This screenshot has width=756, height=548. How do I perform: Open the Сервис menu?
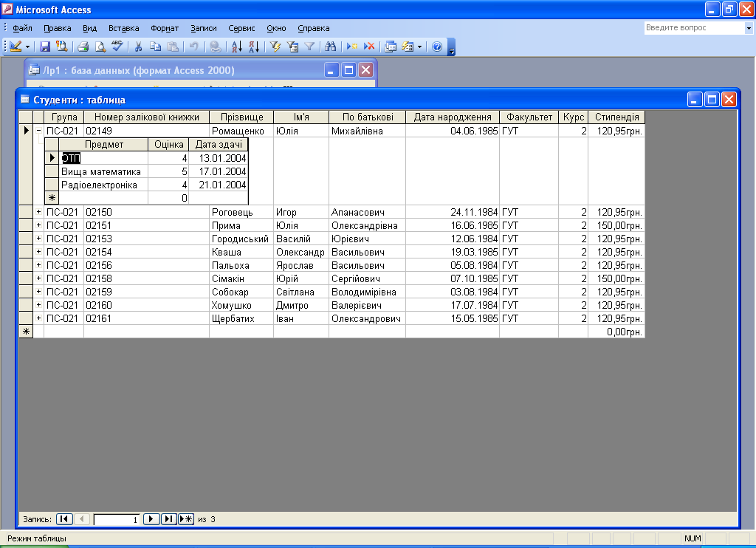pos(241,28)
